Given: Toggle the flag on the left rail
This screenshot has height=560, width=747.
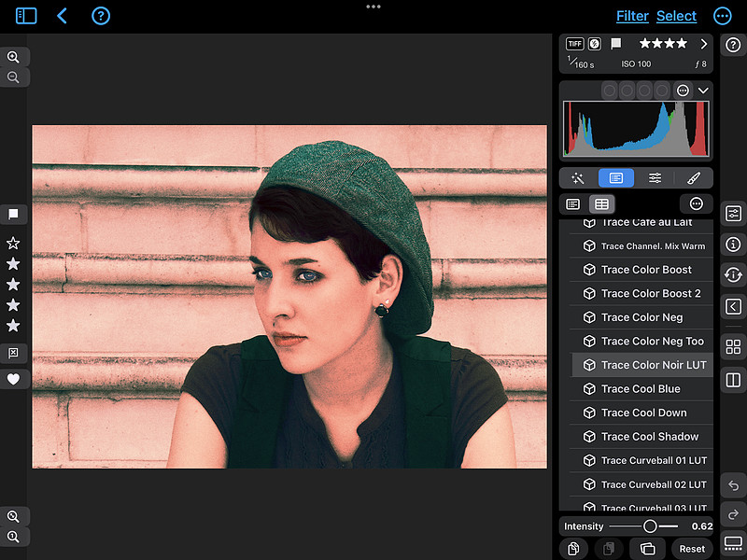Looking at the screenshot, I should click(13, 215).
